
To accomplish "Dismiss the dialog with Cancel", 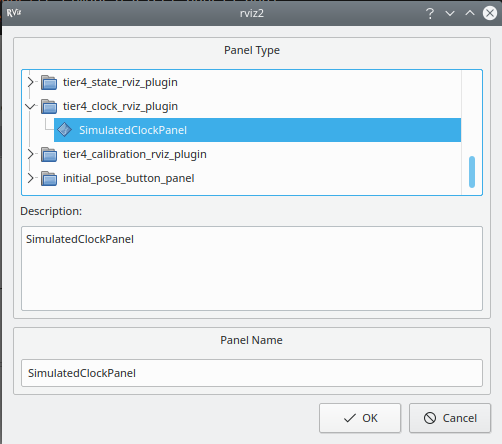I will 450,418.
